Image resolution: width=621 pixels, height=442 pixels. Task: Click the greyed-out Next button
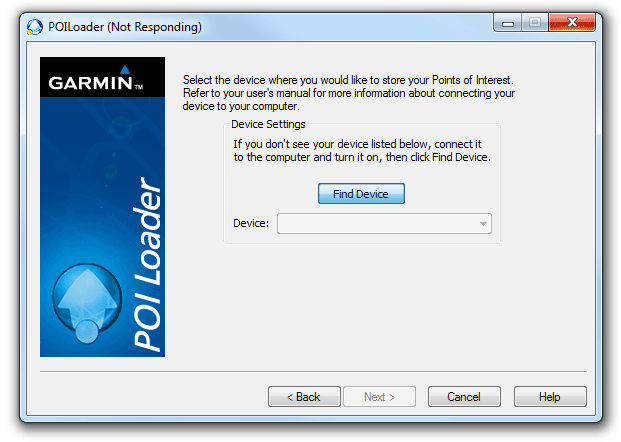point(379,397)
